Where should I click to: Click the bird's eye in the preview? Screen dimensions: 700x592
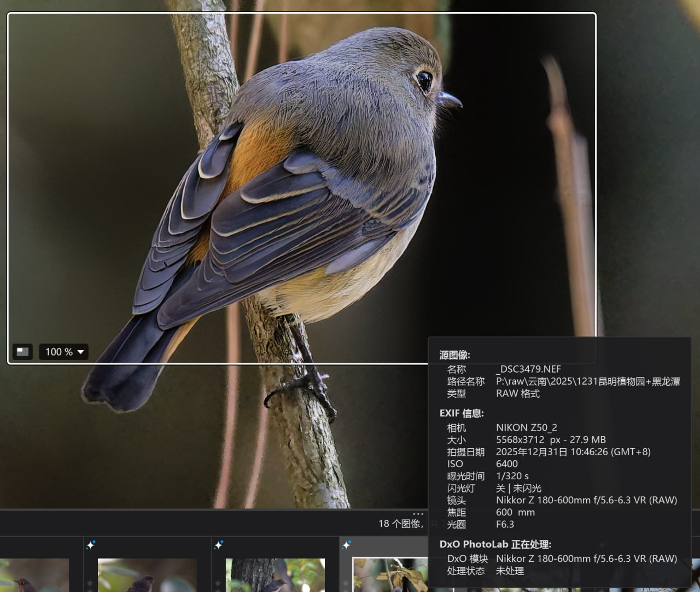pos(424,82)
